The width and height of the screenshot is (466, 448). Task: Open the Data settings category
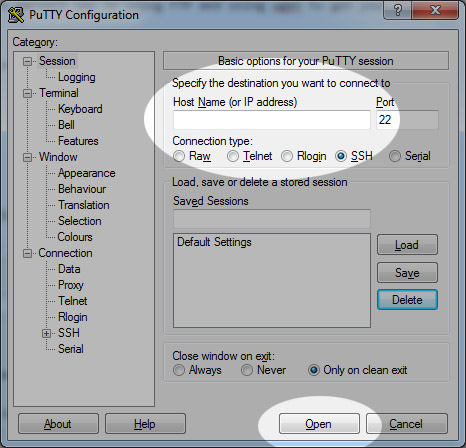[69, 269]
